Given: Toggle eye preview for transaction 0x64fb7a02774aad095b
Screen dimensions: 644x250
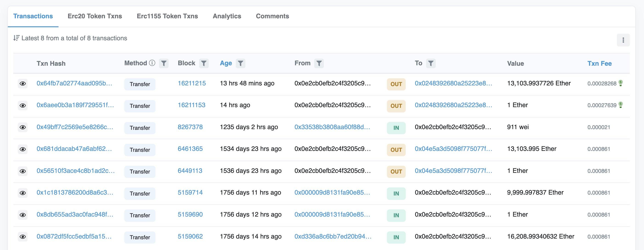Looking at the screenshot, I should coord(23,84).
